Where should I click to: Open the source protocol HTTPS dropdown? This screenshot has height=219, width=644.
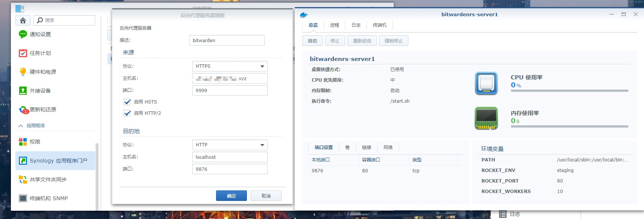click(230, 66)
